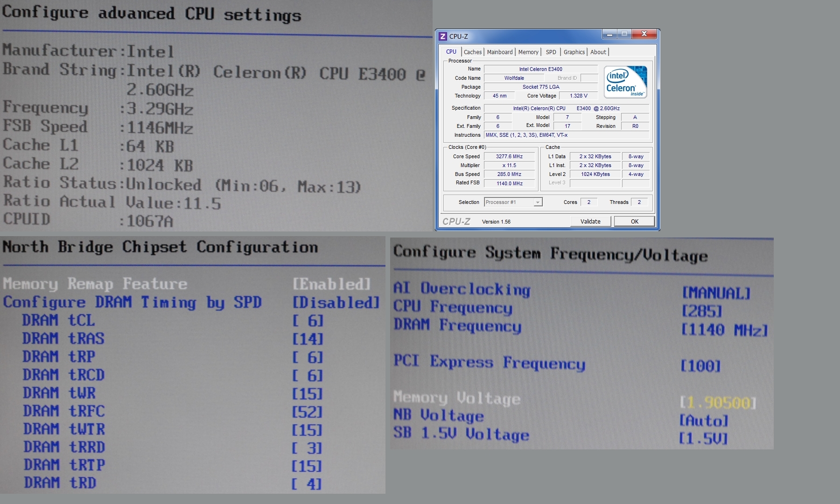The image size is (840, 504).
Task: Click the CPU-Z app icon in title bar
Action: [443, 36]
